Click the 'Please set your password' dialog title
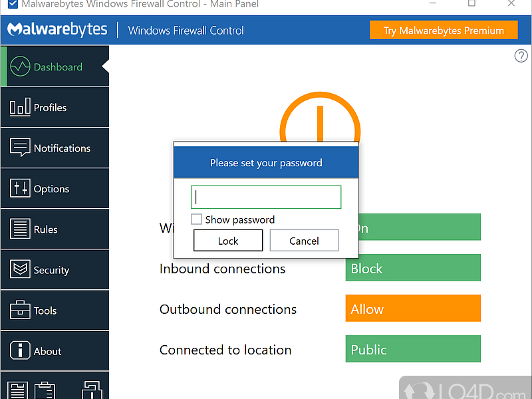532x399 pixels. (x=266, y=163)
